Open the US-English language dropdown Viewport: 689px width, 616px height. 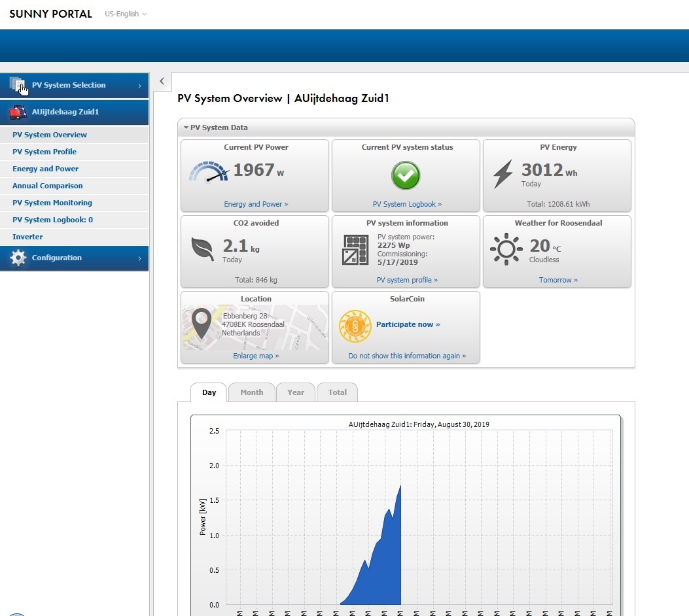pyautogui.click(x=126, y=14)
